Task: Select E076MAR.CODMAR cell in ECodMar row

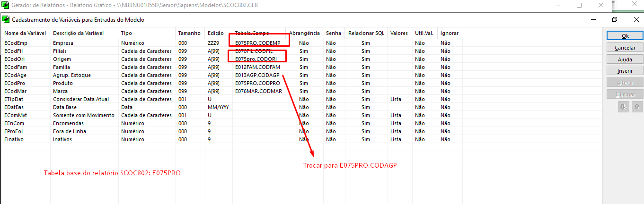Action: [x=258, y=91]
